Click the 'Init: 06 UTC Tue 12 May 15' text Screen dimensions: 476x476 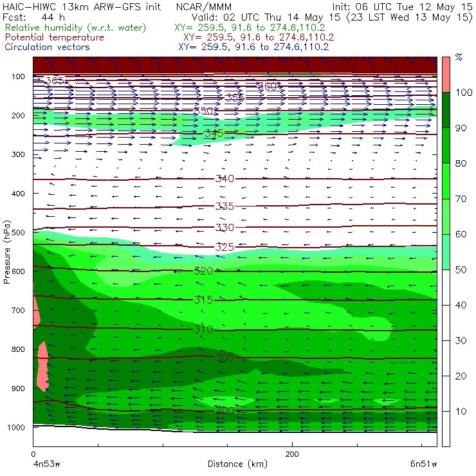coord(402,7)
